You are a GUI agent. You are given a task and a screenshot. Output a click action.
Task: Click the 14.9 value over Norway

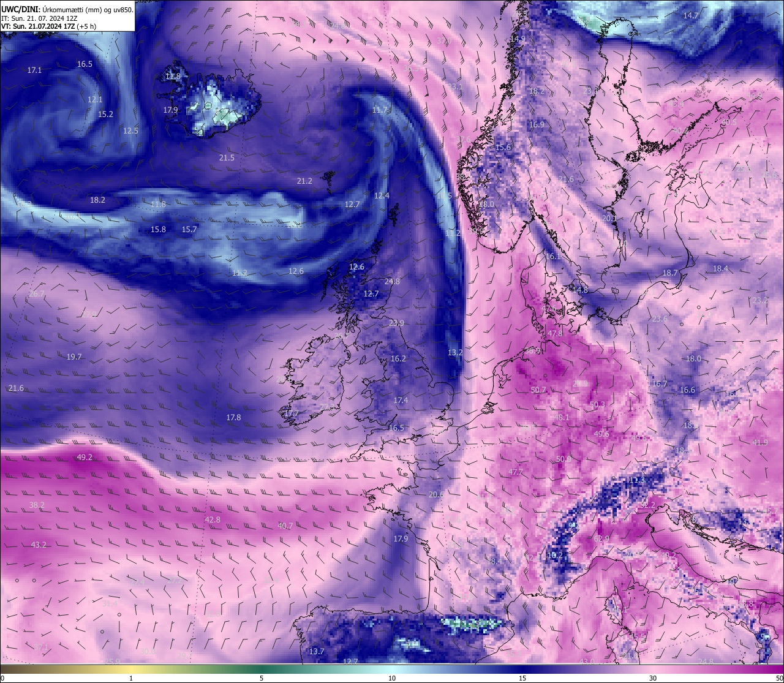pyautogui.click(x=518, y=39)
